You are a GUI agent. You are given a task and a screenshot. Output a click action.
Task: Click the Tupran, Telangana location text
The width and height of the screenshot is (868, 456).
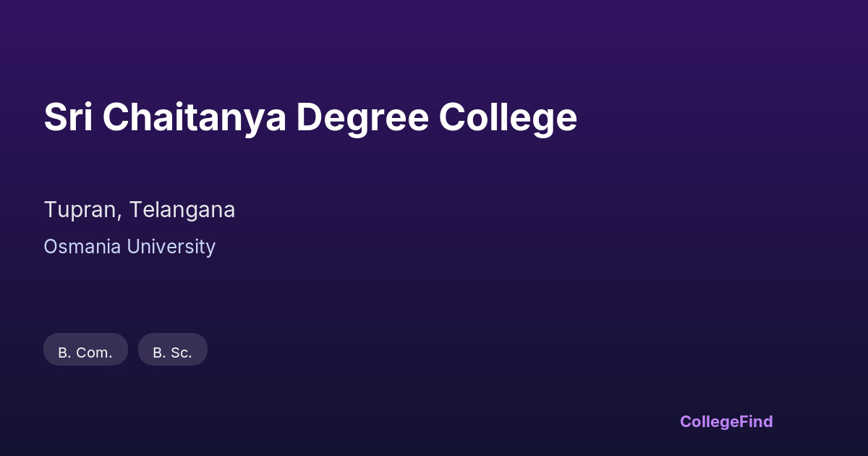click(x=140, y=210)
